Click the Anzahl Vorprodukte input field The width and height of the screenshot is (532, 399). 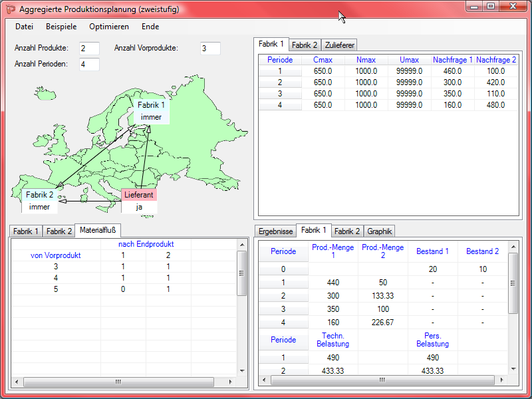210,49
